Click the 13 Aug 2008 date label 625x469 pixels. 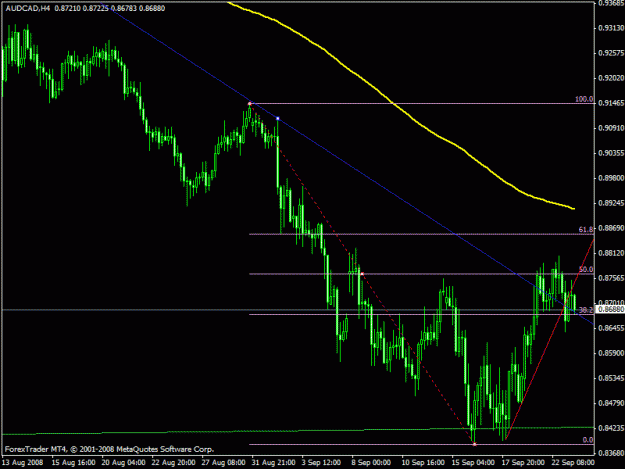(x=23, y=463)
